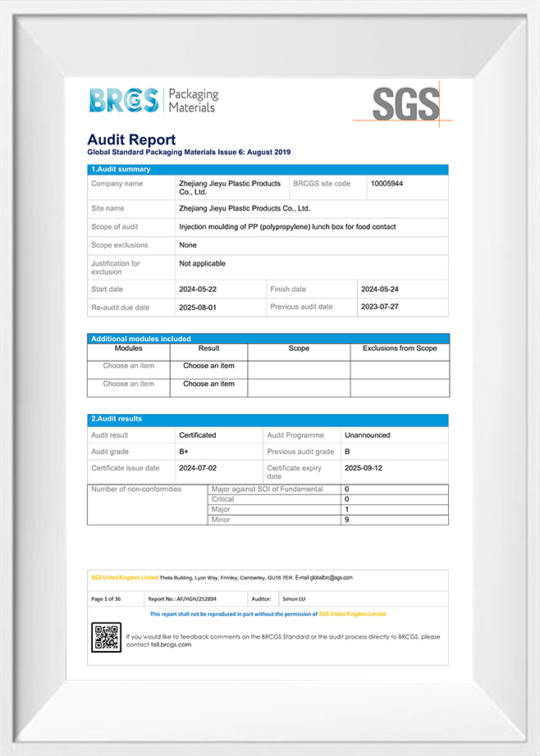This screenshot has height=756, width=540.
Task: Click the globalbrc@sgs.com email address
Action: 331,577
